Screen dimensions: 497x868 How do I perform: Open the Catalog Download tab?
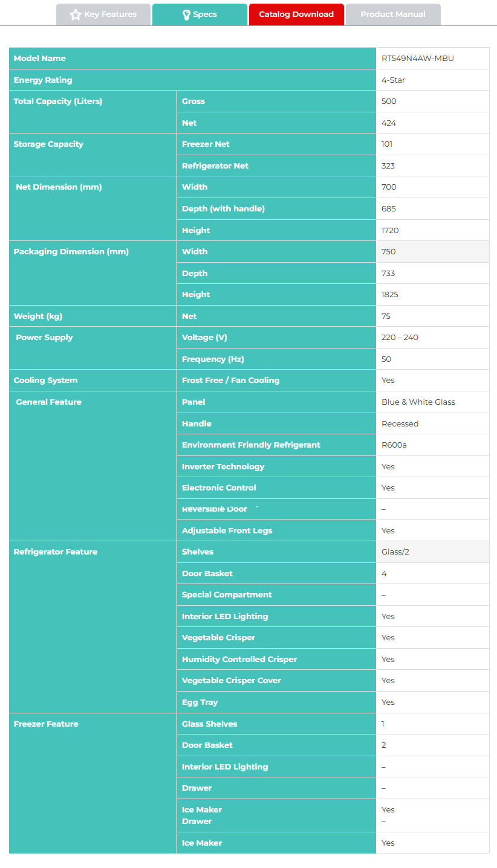296,14
